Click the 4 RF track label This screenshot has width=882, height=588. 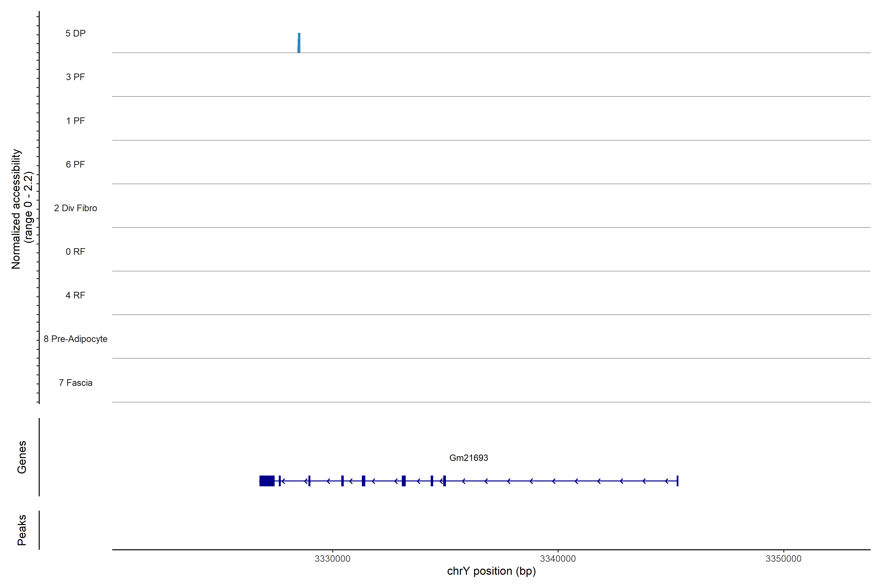(75, 295)
